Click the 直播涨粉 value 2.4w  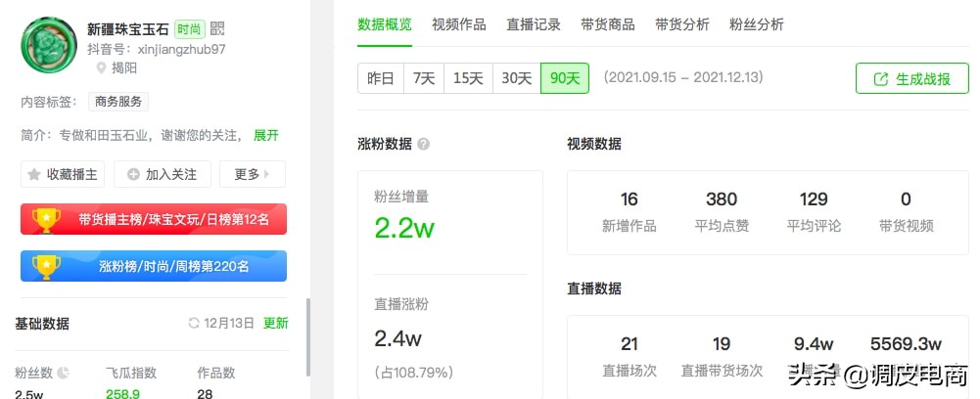(x=398, y=338)
